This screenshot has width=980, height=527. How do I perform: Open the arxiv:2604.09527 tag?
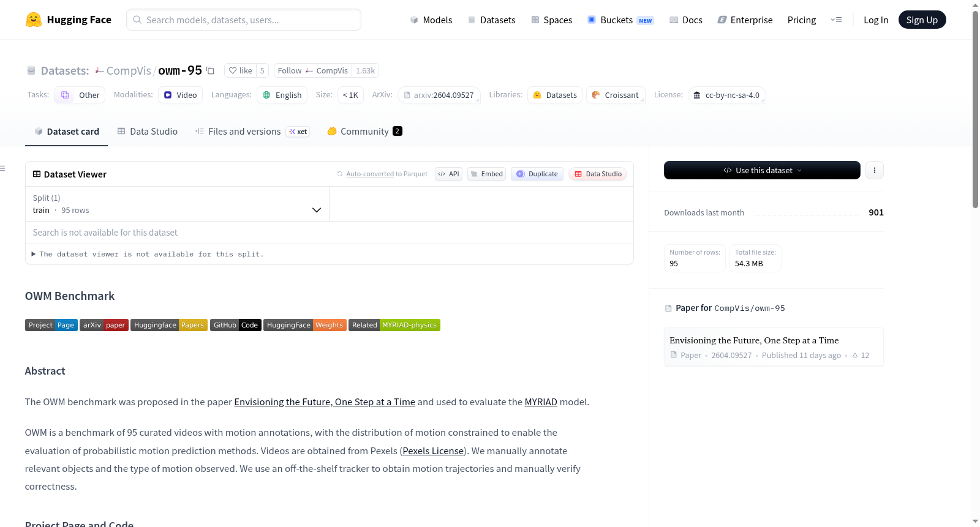[439, 95]
